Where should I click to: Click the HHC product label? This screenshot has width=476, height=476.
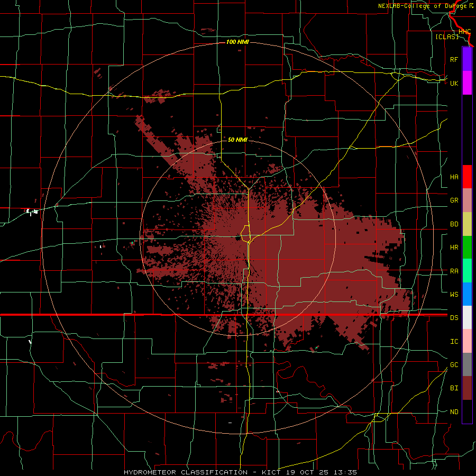pyautogui.click(x=464, y=32)
